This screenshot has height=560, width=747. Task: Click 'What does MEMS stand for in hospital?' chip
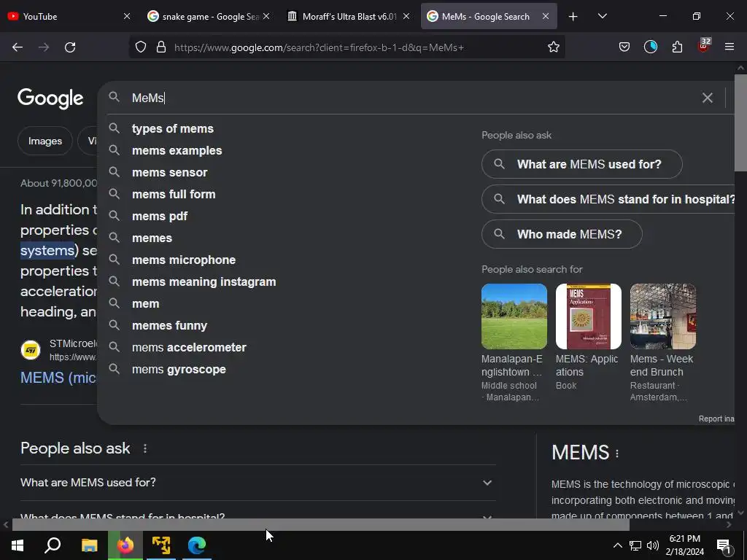tap(608, 199)
